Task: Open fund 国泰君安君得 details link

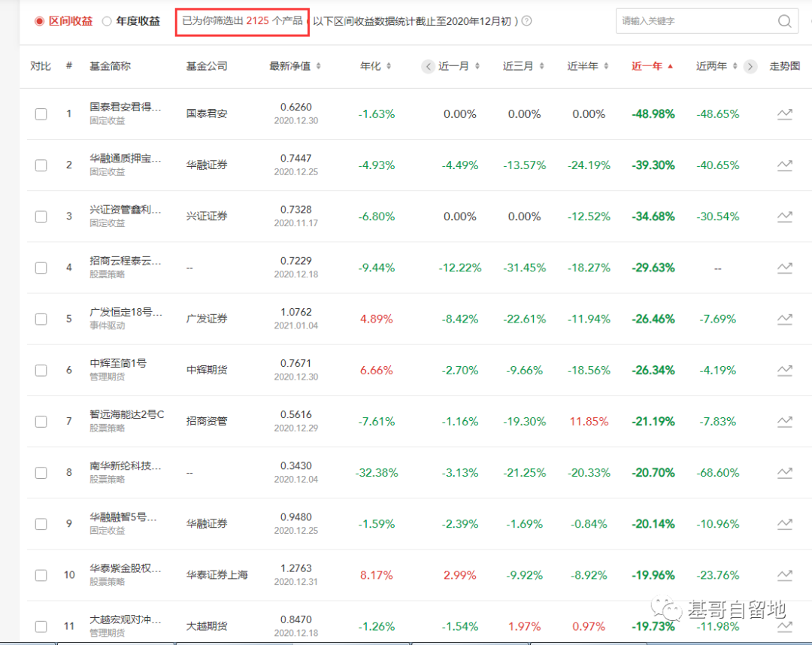Action: (x=126, y=107)
